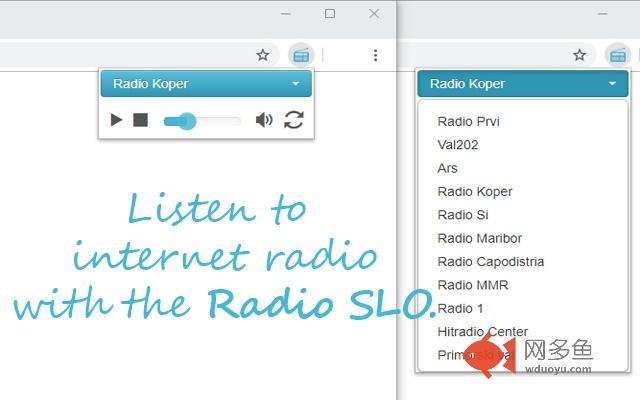640x400 pixels.
Task: Close the left browser window
Action: click(374, 14)
